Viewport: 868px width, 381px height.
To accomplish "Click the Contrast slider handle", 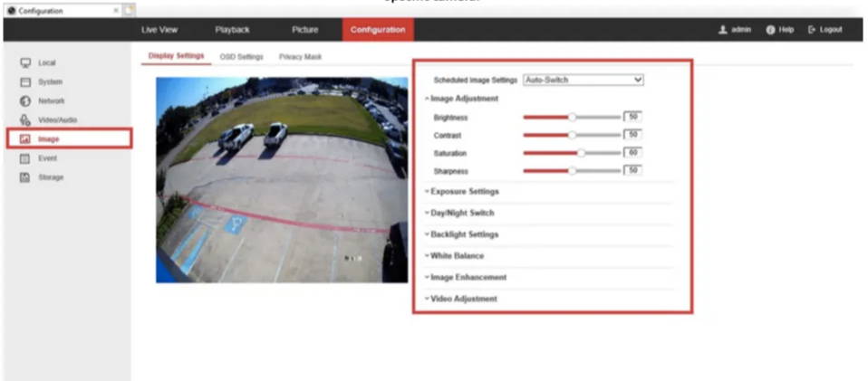I will (x=573, y=135).
